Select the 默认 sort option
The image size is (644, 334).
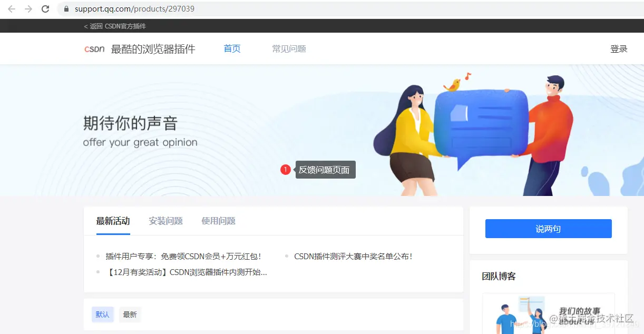point(102,315)
